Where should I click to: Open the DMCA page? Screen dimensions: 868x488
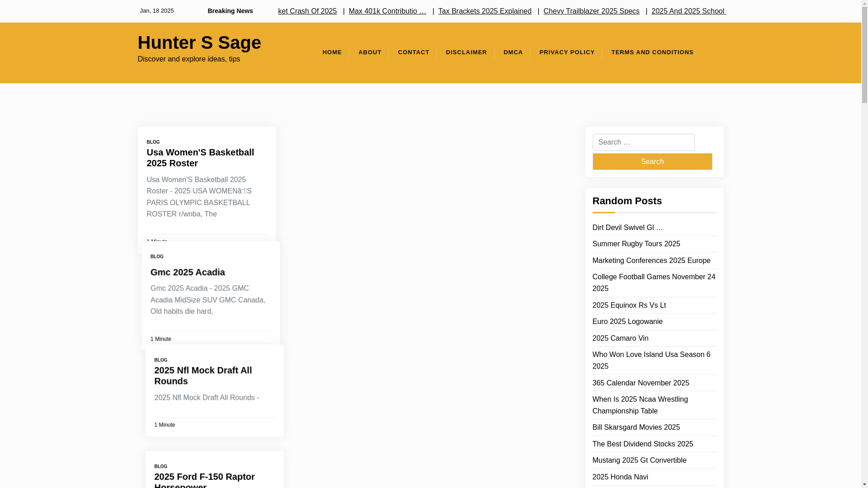pos(513,52)
